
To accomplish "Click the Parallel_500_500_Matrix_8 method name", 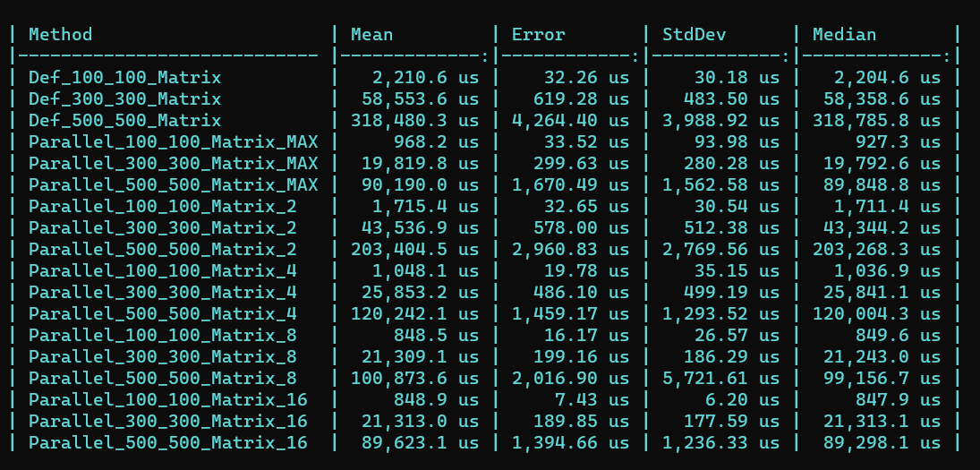I will [162, 379].
